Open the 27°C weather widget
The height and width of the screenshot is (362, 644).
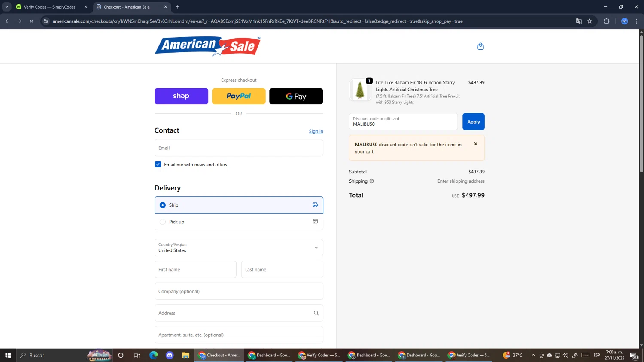[x=513, y=355]
